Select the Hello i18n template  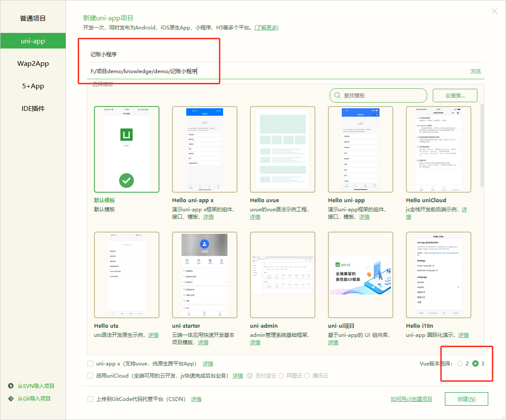(438, 275)
